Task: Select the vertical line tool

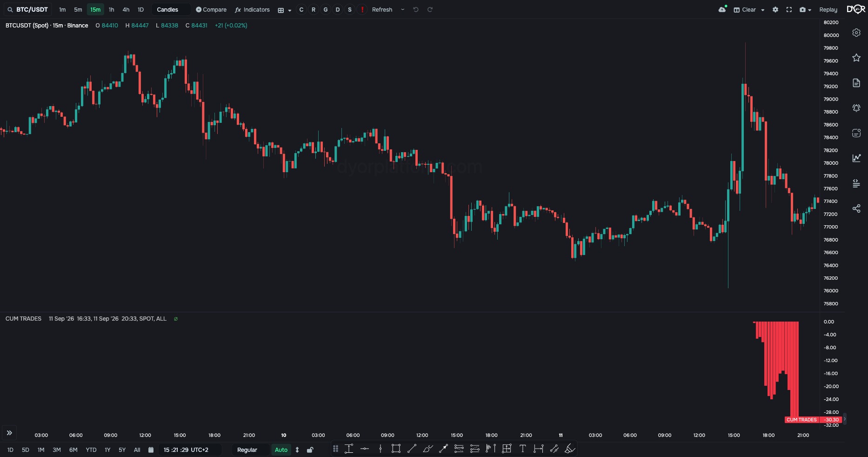Action: (x=381, y=449)
